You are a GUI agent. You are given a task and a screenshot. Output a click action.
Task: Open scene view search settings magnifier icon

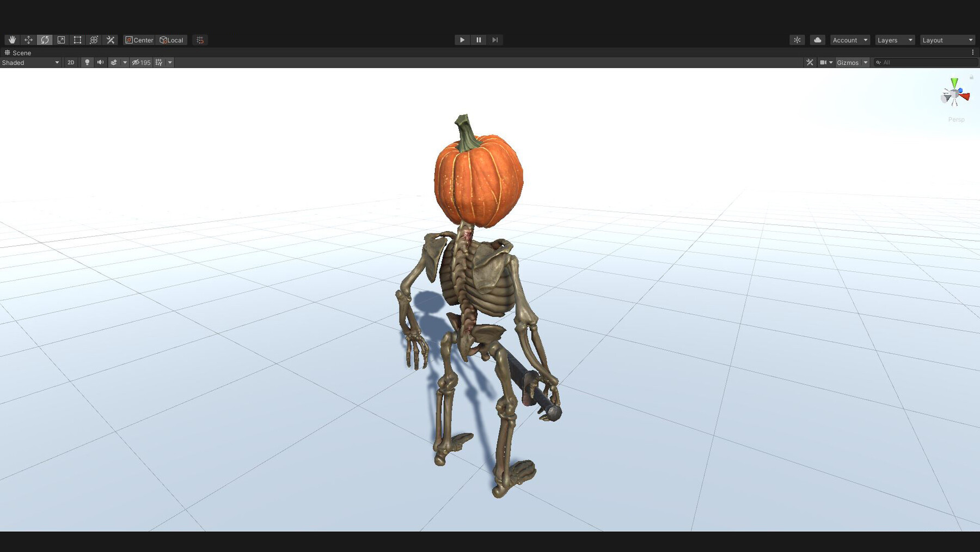879,62
